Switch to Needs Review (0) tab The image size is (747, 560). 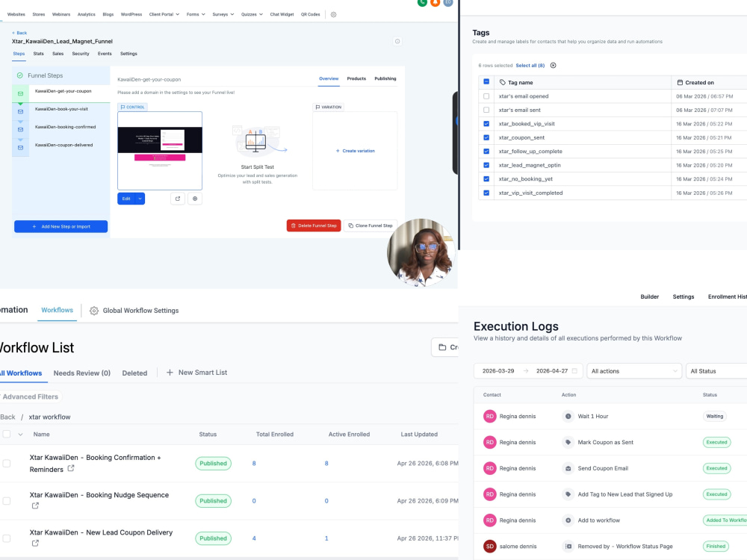point(82,373)
